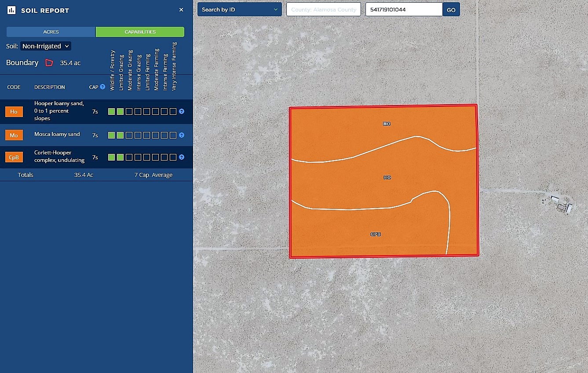Open help icon for Hooper loamy sand row
The width and height of the screenshot is (588, 373).
coord(182,112)
